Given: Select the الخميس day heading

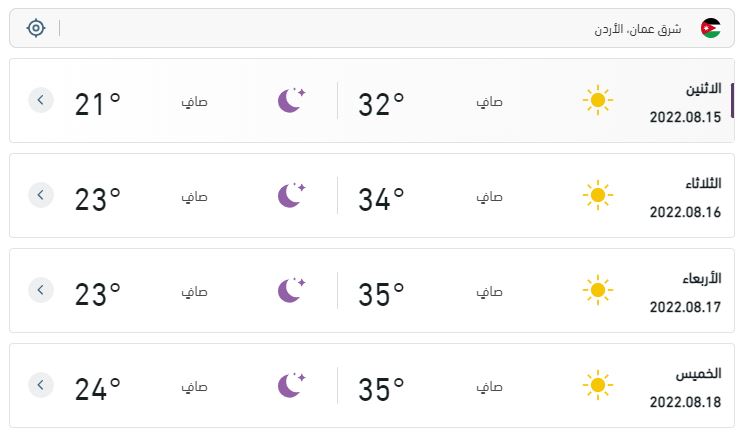Looking at the screenshot, I should 698,374.
